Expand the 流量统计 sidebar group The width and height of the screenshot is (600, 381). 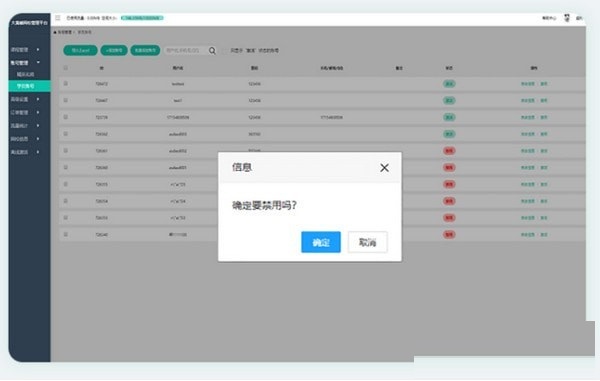tap(26, 126)
